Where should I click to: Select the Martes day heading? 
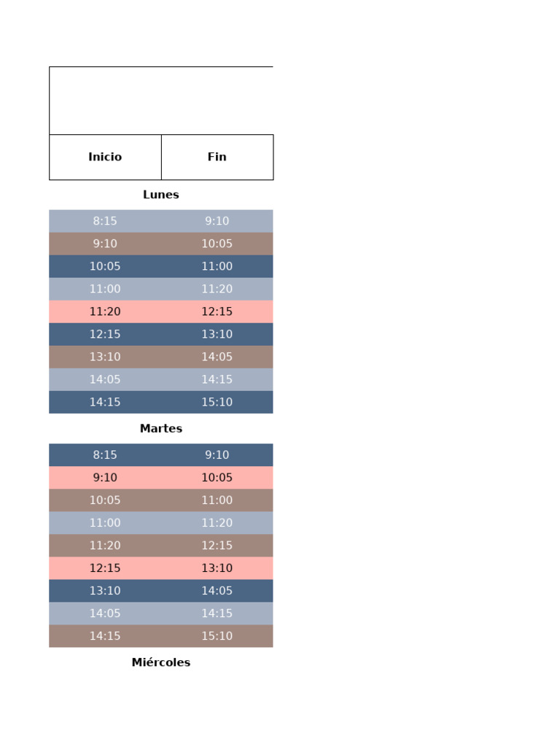point(161,428)
